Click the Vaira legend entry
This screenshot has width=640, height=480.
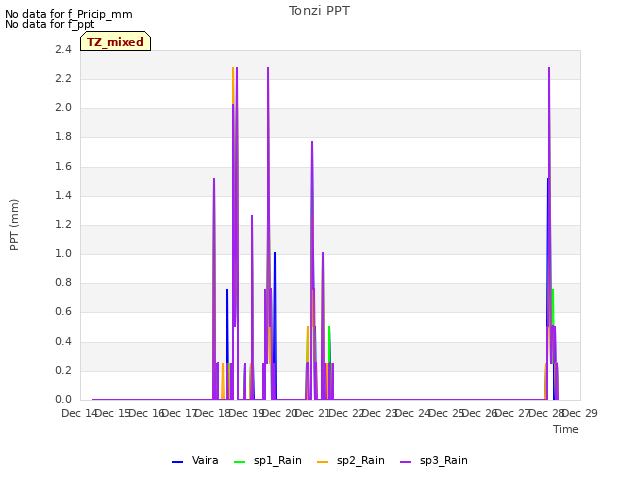(x=195, y=461)
